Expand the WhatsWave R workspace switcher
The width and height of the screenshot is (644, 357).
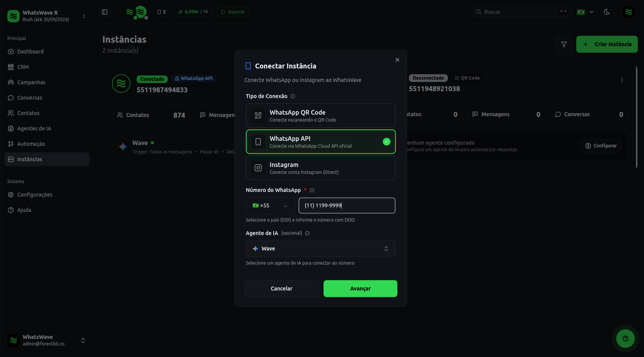pyautogui.click(x=47, y=16)
